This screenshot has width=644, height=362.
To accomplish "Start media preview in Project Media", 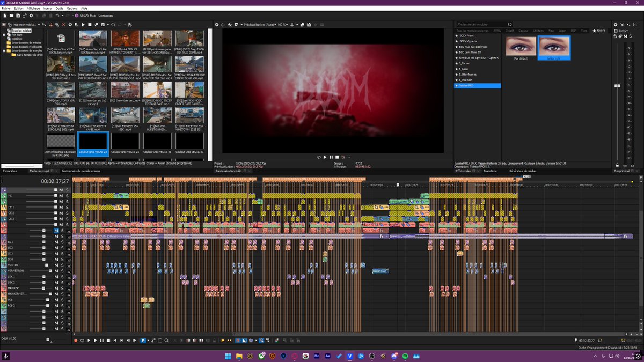I will [x=83, y=25].
